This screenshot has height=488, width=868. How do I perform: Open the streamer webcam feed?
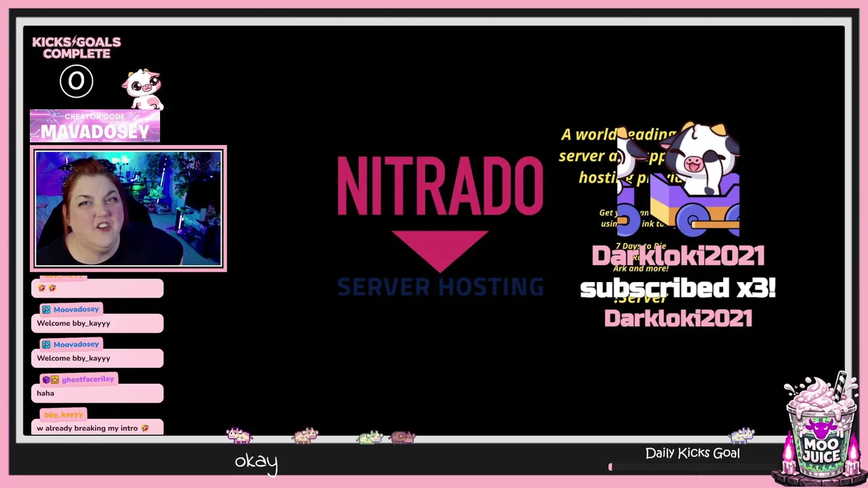click(128, 209)
